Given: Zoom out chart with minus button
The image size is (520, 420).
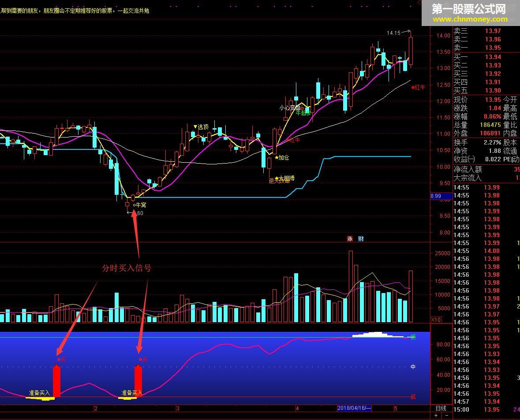Looking at the screenshot, I should click(447, 415).
